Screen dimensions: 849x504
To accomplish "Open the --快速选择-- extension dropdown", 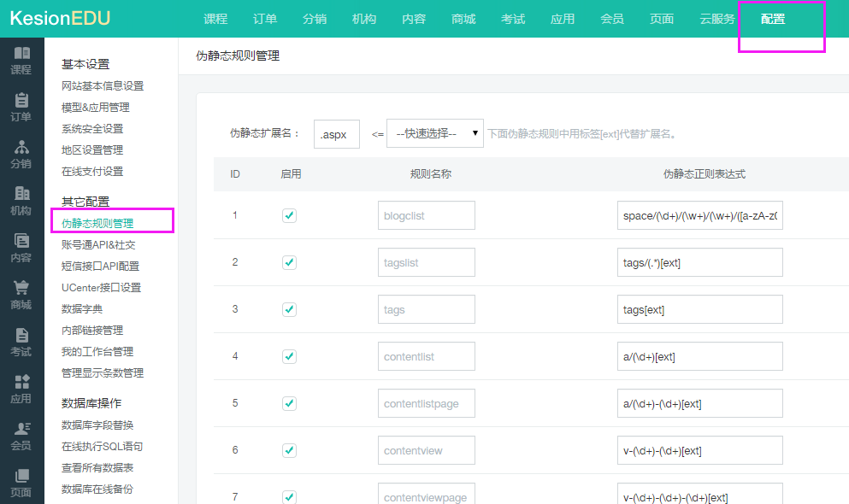I will tap(434, 134).
